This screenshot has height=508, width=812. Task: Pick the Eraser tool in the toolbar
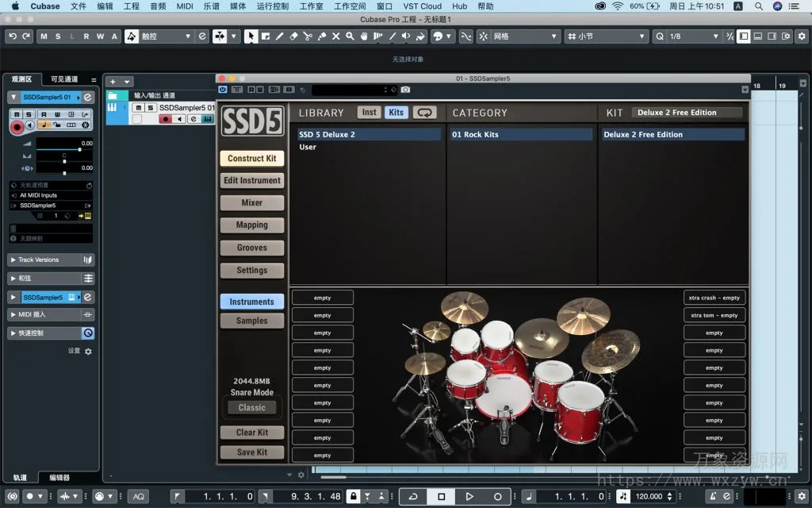pyautogui.click(x=294, y=37)
